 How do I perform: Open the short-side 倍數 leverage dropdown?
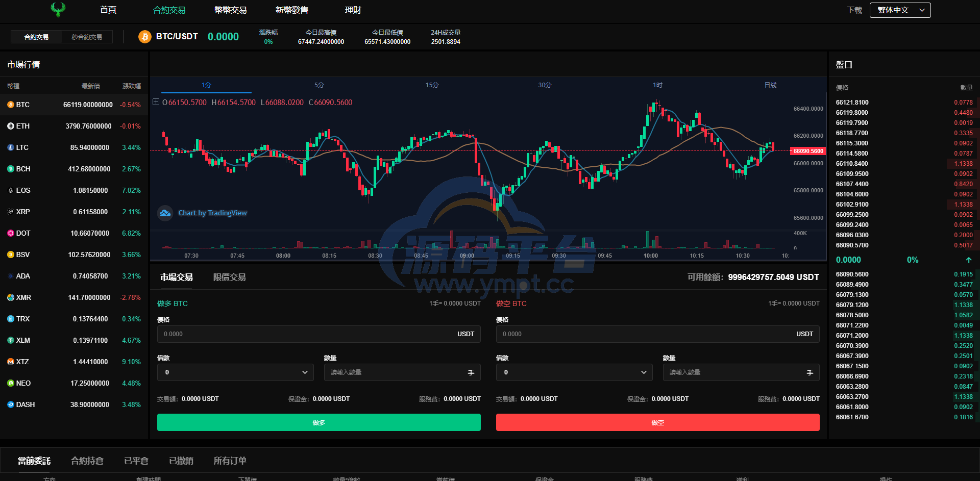coord(574,372)
